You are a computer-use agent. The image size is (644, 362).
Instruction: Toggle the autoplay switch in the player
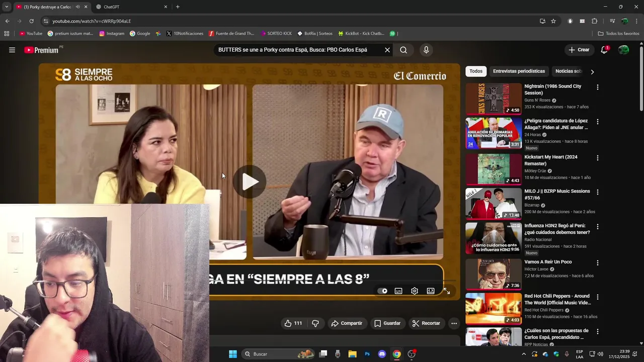(x=382, y=291)
